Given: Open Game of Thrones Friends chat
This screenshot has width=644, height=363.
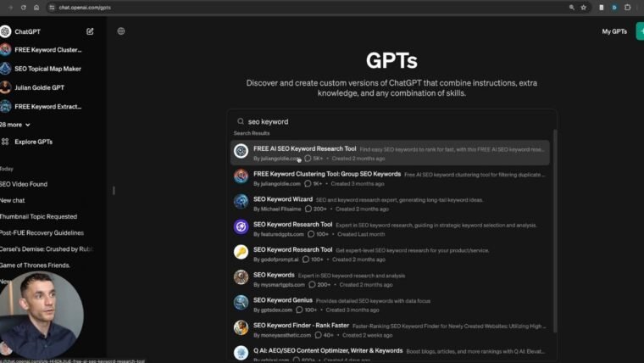Looking at the screenshot, I should pyautogui.click(x=35, y=265).
